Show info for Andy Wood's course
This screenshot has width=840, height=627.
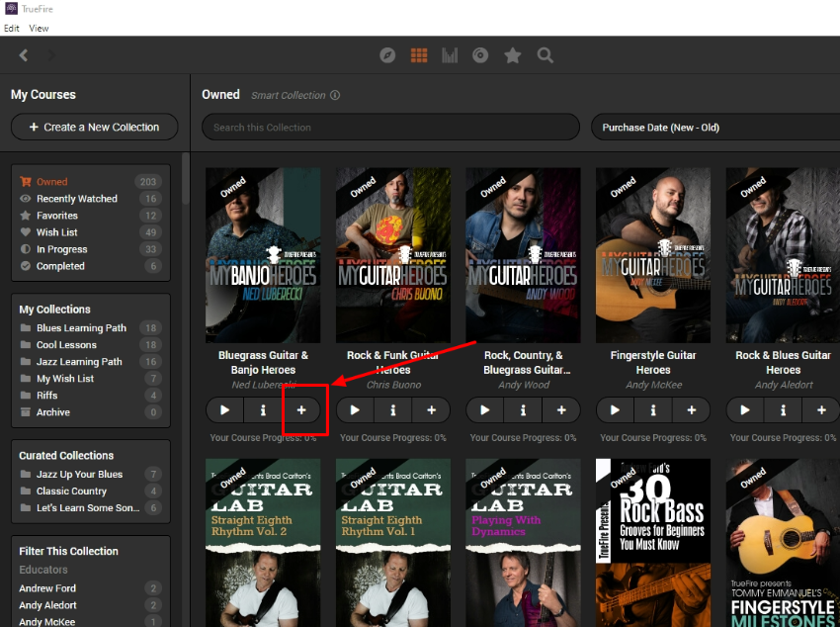pyautogui.click(x=524, y=410)
